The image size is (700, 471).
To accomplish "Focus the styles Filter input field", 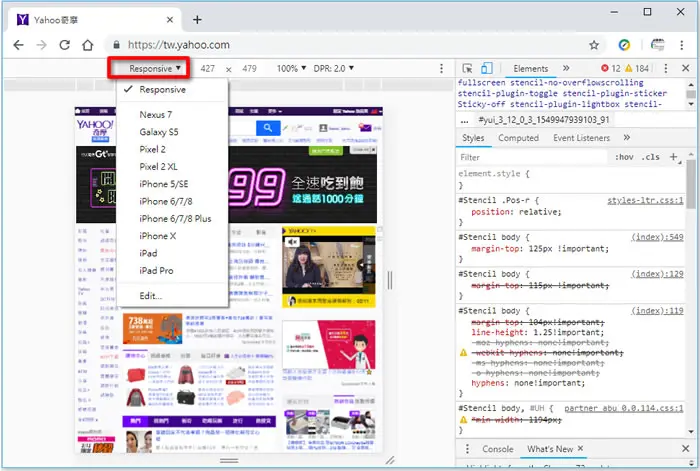I will pyautogui.click(x=533, y=157).
